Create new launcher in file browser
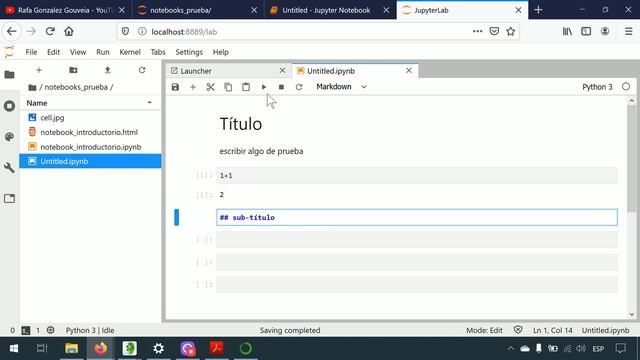 click(39, 70)
